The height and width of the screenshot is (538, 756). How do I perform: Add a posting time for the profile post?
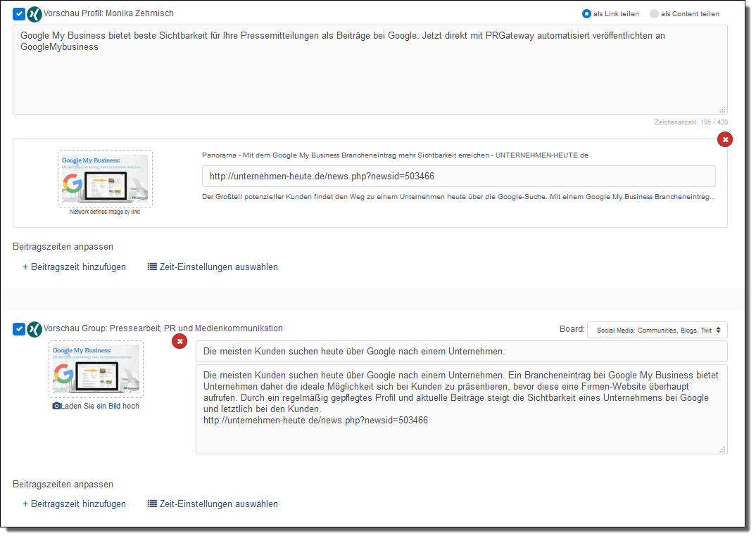click(74, 267)
